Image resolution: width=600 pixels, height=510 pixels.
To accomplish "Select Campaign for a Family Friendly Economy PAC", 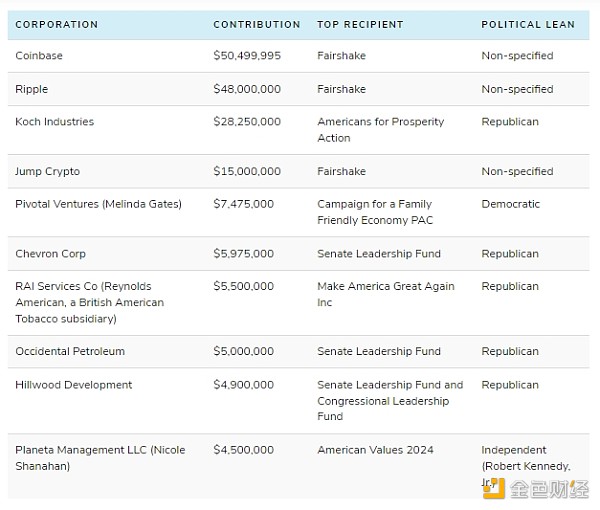I will [x=375, y=212].
